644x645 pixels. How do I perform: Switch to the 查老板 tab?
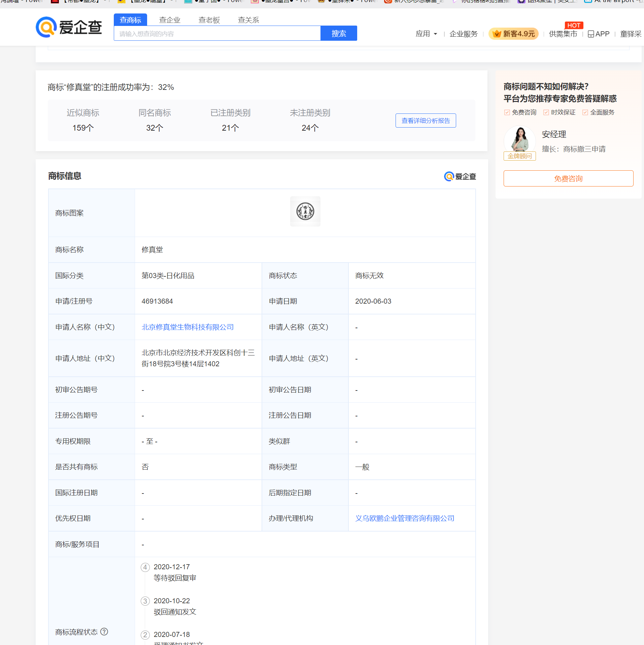(209, 20)
